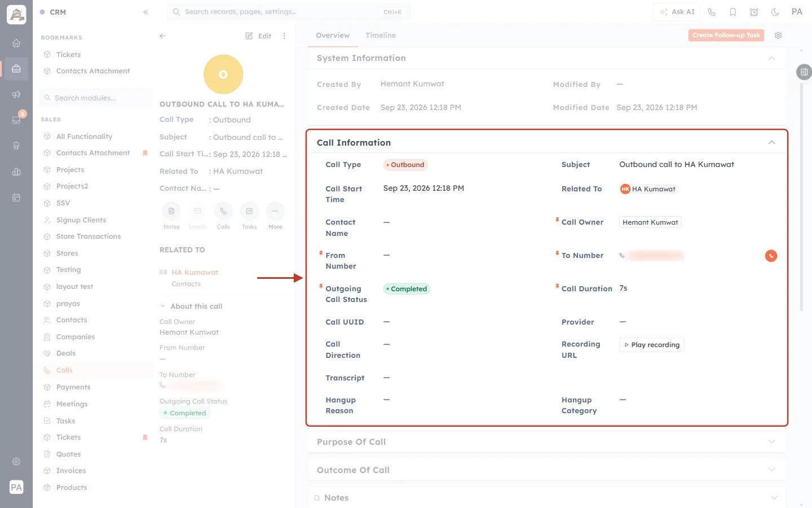Click the orange call button beside To Number
This screenshot has width=812, height=508.
tap(771, 256)
